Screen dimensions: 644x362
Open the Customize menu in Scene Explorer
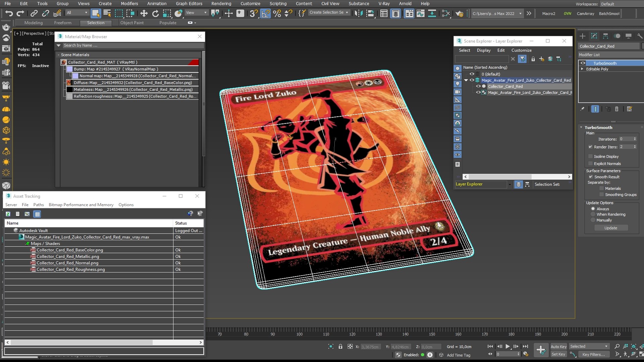(521, 50)
